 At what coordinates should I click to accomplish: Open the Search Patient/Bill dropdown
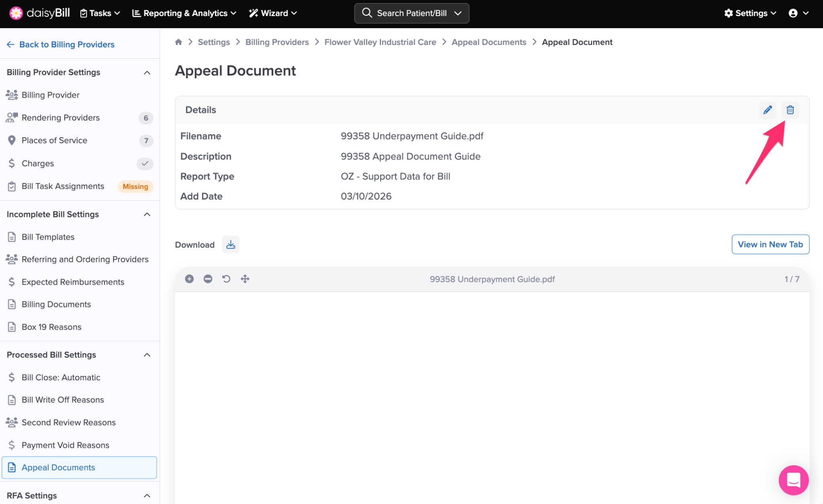tap(411, 13)
